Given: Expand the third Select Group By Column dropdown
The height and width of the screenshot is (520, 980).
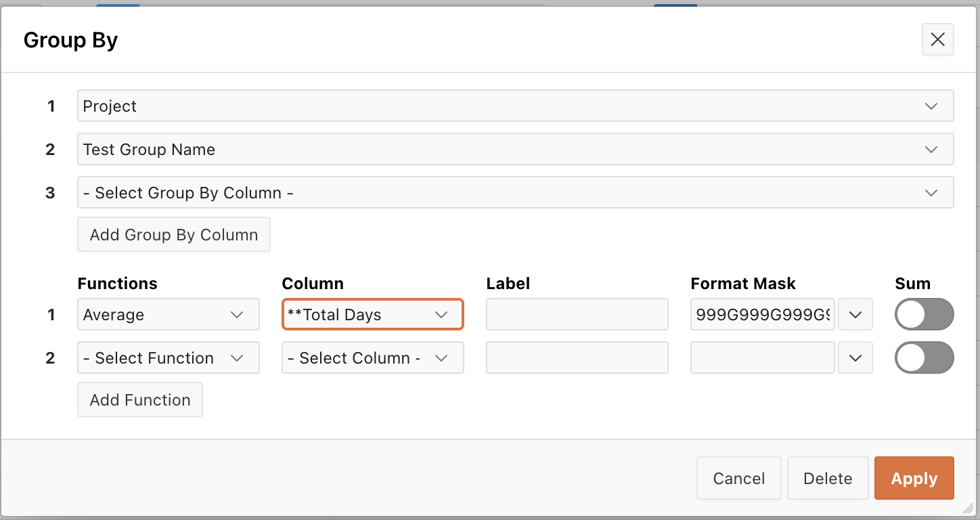Looking at the screenshot, I should click(515, 193).
